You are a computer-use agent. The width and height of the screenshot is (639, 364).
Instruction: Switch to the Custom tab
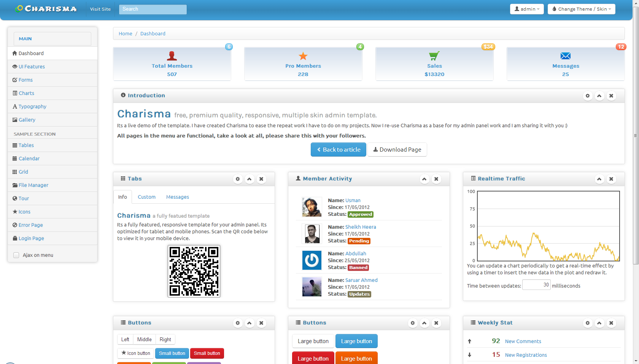[146, 197]
